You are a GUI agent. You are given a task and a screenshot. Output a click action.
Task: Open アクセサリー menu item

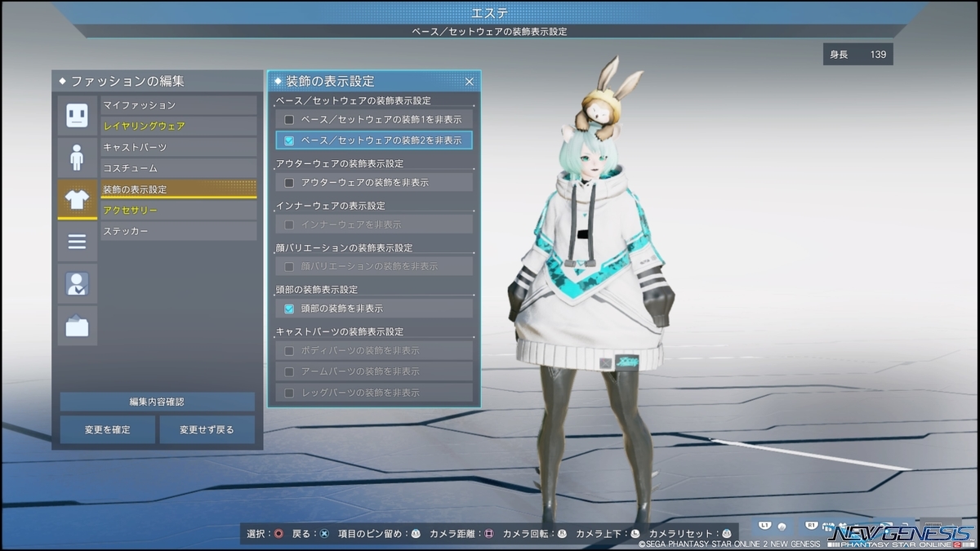pos(178,211)
